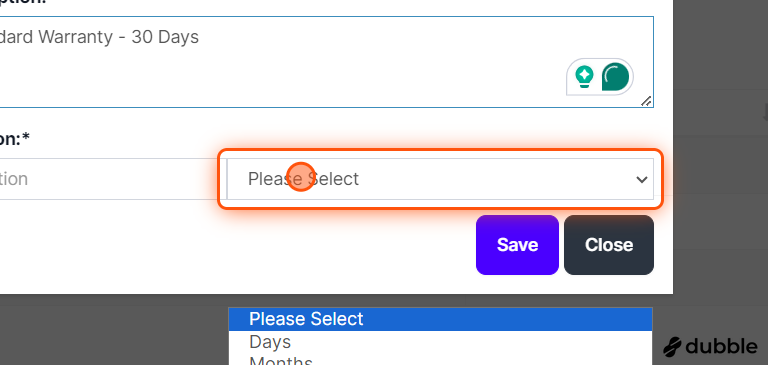Click the partially hidden icon behind modal edge
Screen dimensions: 768x365
point(765,112)
